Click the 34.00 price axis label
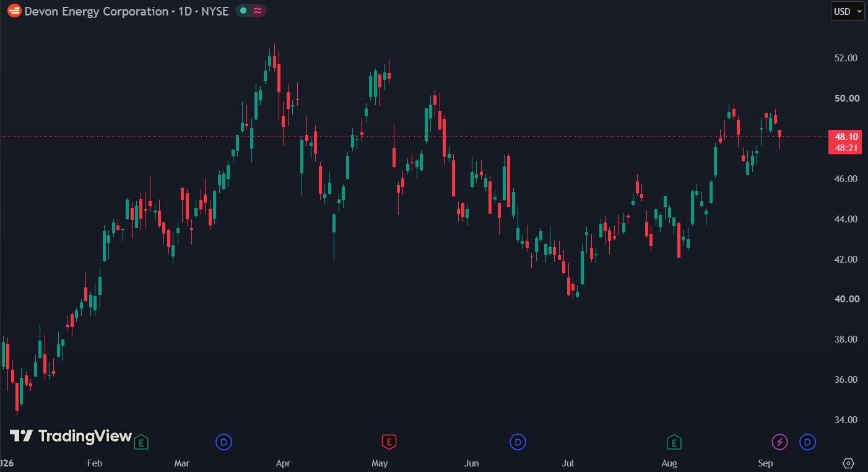Screen dimensions: 868x472 (846, 420)
